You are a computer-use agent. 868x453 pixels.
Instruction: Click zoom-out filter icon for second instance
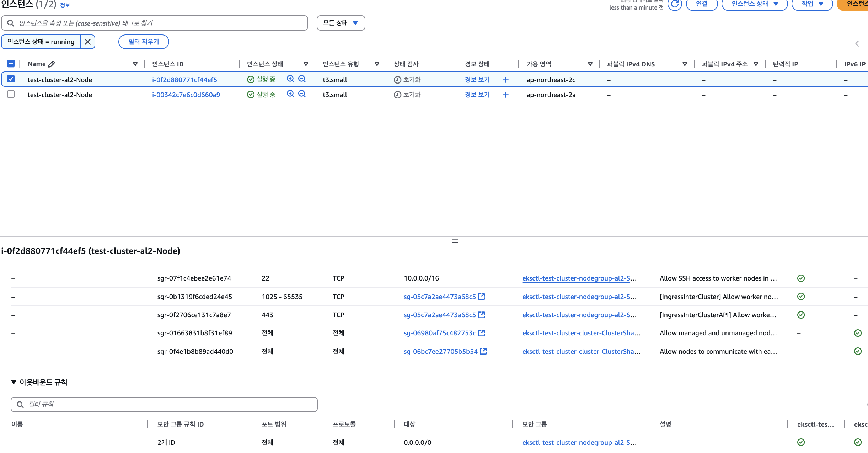pos(302,94)
